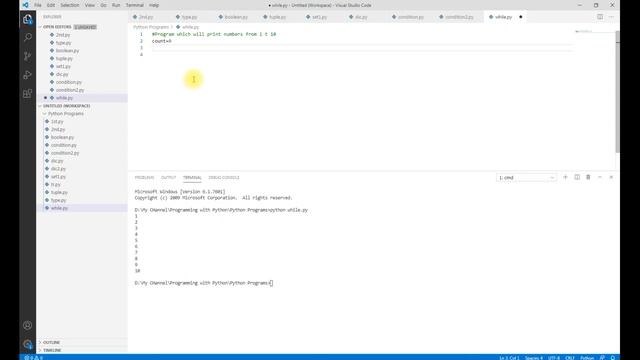This screenshot has height=360, width=640.
Task: Open n.py in the workspace tree
Action: (55, 184)
